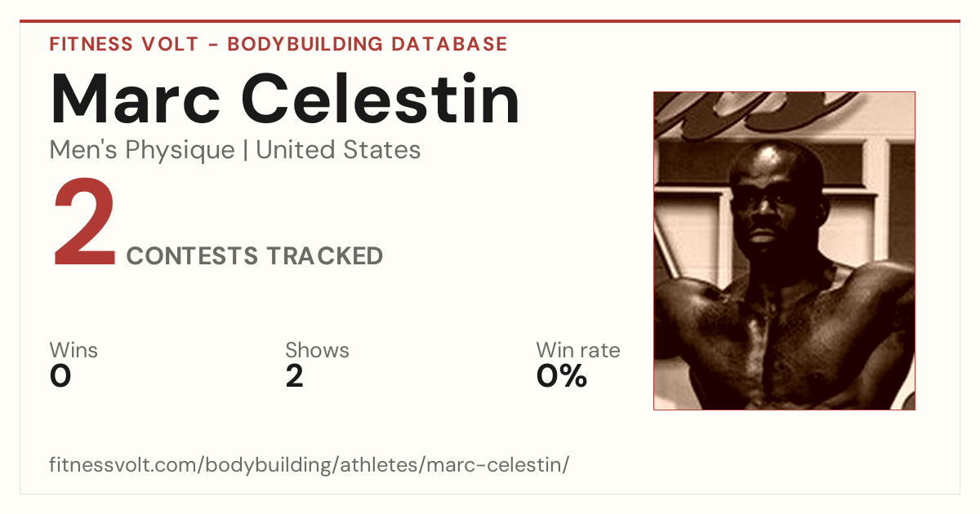This screenshot has height=514, width=980.
Task: Select the 0 value under Wins
Action: pos(60,376)
